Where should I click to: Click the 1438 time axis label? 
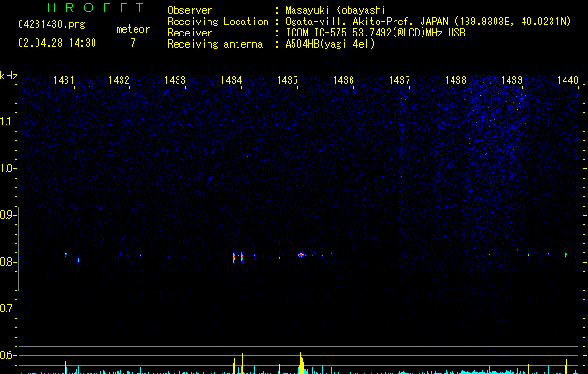(455, 80)
